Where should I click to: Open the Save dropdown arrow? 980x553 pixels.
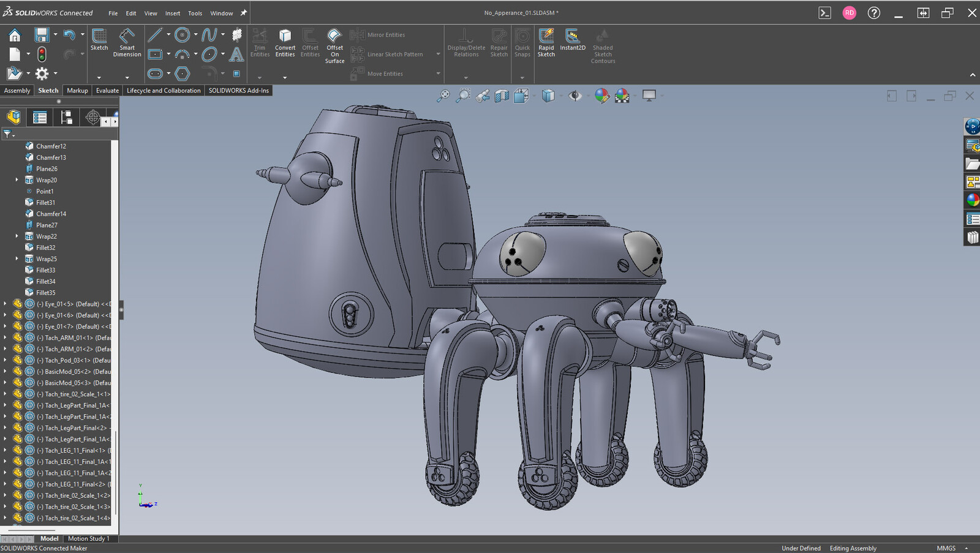[x=55, y=35]
